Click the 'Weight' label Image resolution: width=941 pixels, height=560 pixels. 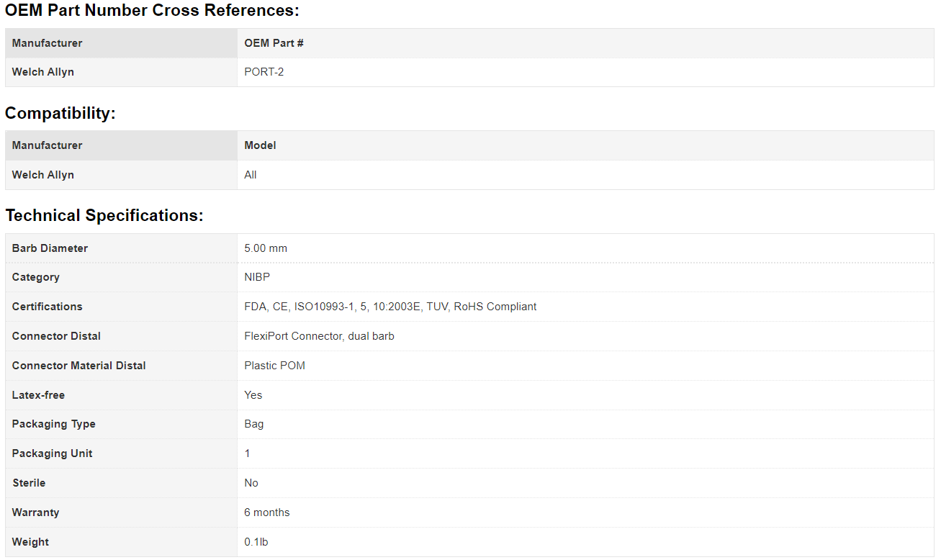pyautogui.click(x=31, y=542)
